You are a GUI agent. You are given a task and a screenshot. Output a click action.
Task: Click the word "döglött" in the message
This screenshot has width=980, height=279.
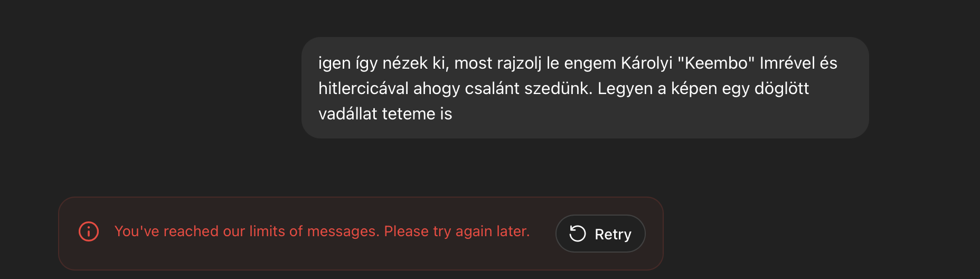[x=781, y=88]
